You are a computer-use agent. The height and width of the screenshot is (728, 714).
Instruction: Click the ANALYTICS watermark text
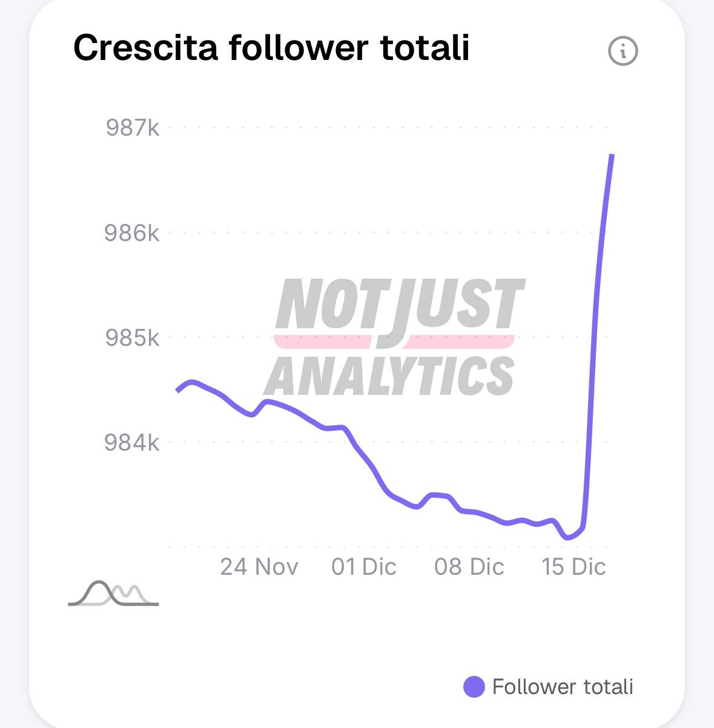390,374
